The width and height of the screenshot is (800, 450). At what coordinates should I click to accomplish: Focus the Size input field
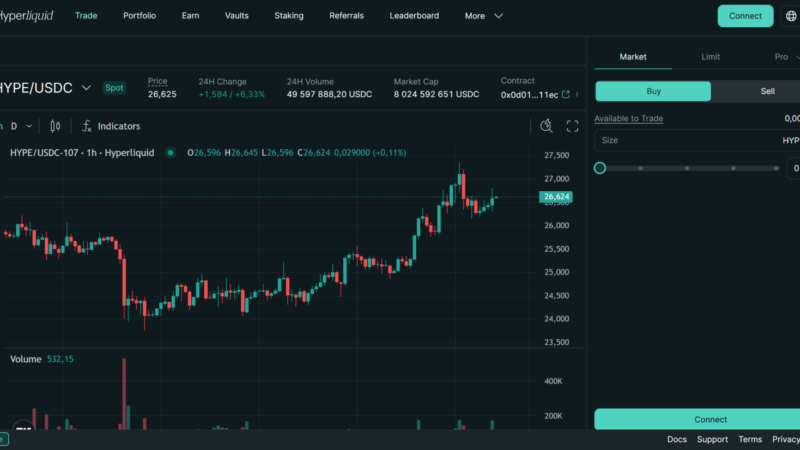click(697, 140)
